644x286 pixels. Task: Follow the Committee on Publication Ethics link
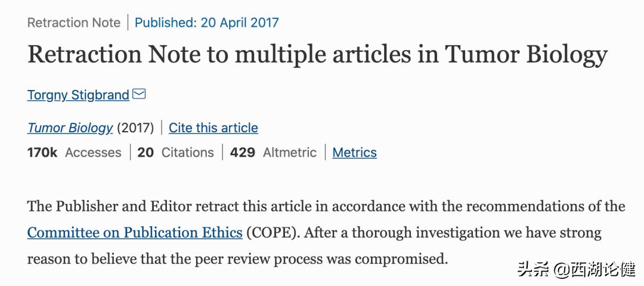(x=135, y=232)
